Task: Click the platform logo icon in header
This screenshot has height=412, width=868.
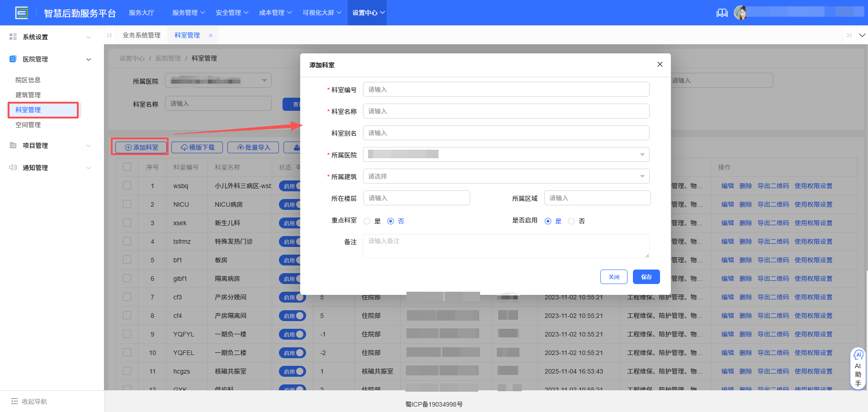Action: pyautogui.click(x=21, y=13)
